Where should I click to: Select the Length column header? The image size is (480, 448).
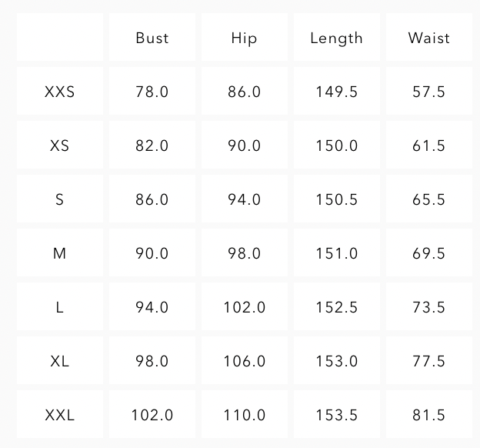click(336, 38)
